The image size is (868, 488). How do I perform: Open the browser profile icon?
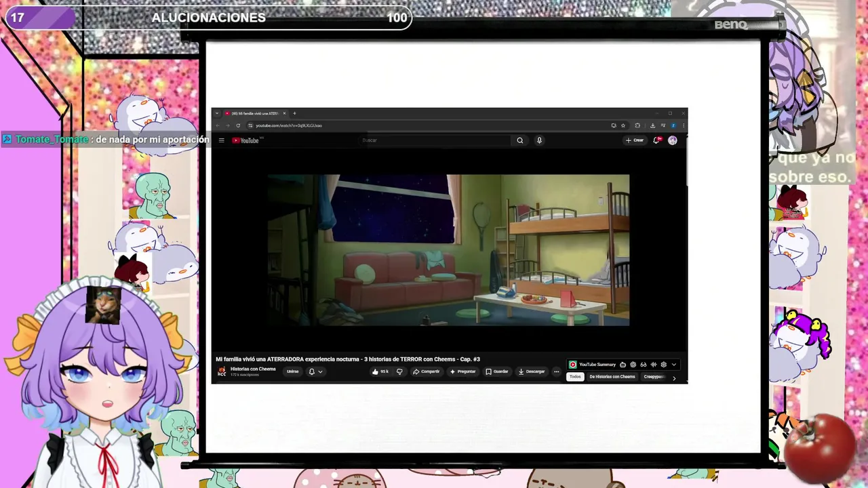(673, 125)
